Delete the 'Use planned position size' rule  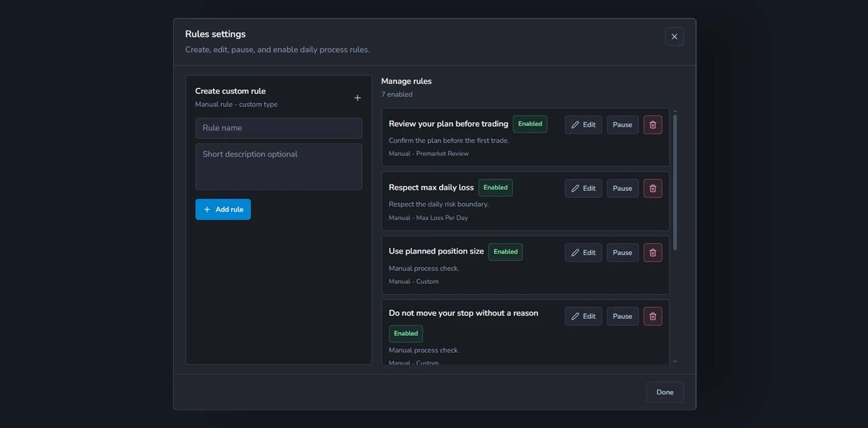pos(653,252)
